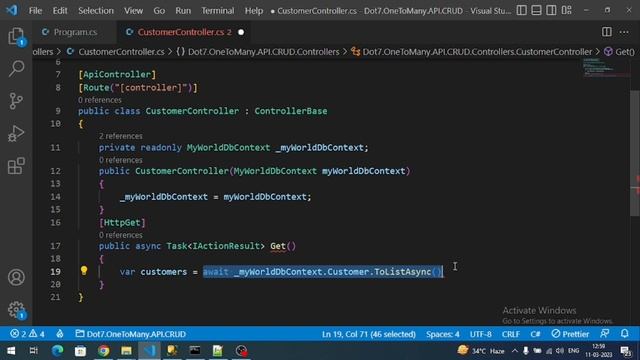Screen dimensions: 640x360
Task: Open the Source Control view
Action: pos(16,101)
